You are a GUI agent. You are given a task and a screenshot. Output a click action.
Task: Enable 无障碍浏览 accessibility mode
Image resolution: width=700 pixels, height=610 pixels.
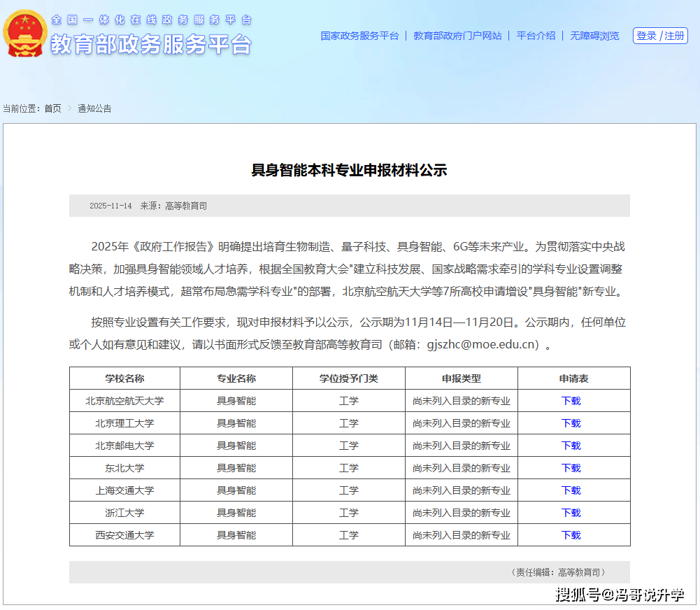(594, 36)
